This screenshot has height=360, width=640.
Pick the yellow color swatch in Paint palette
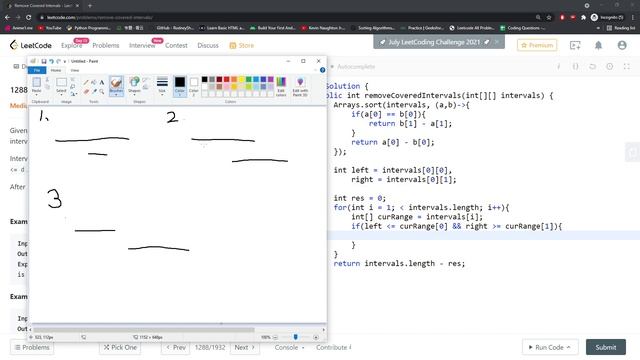tap(241, 79)
